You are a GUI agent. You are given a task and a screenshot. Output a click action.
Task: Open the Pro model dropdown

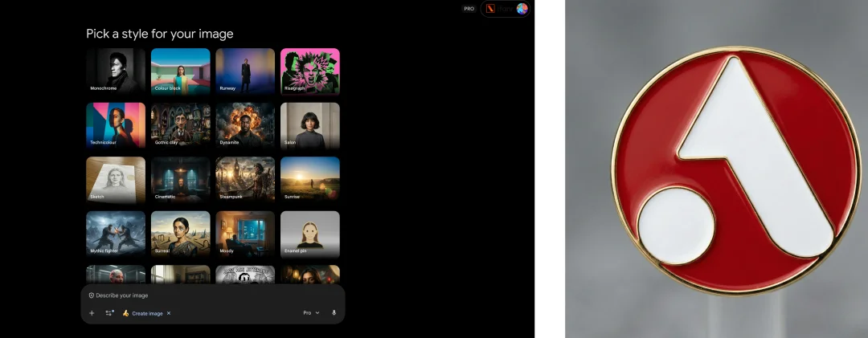[311, 313]
